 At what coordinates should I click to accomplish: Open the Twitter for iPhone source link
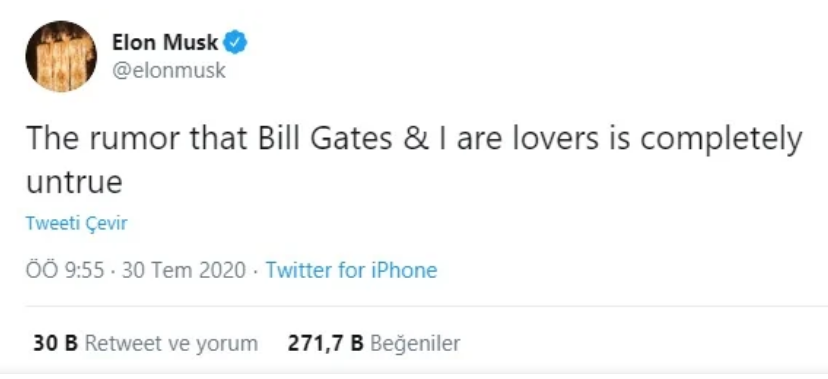point(351,270)
